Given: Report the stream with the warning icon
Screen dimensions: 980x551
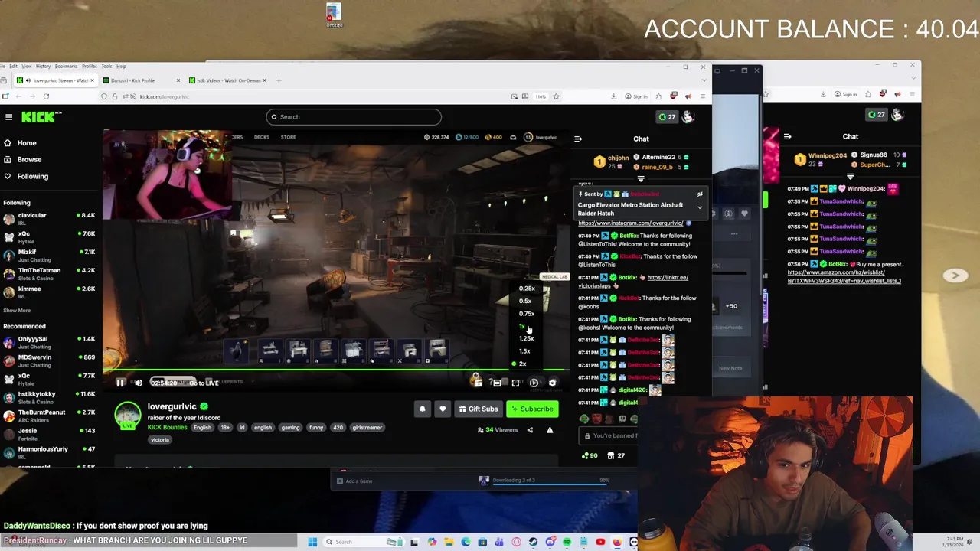Looking at the screenshot, I should point(550,430).
